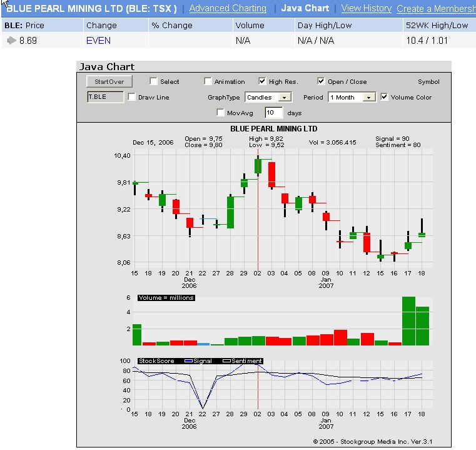Click the Sentiment legend swatch
476x450 pixels.
pos(227,361)
